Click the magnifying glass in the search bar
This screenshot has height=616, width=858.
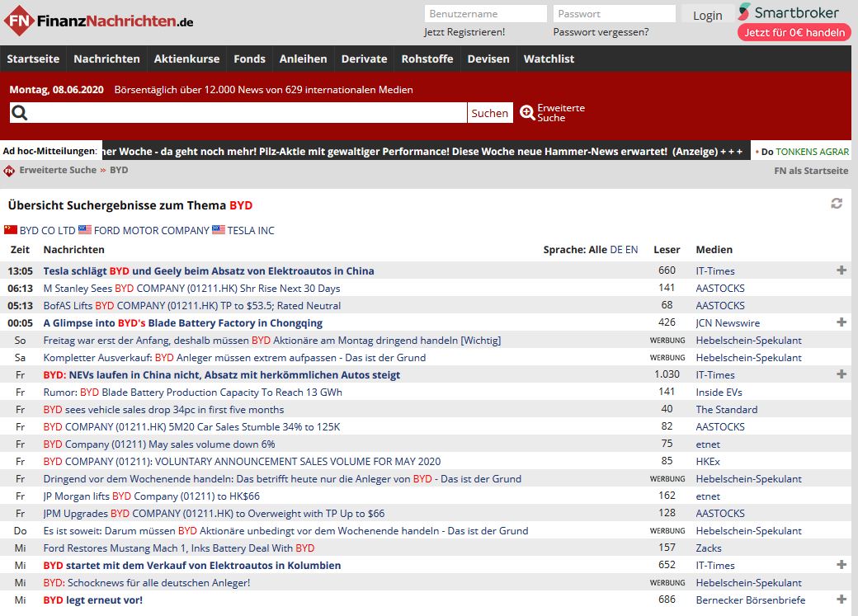tap(20, 113)
